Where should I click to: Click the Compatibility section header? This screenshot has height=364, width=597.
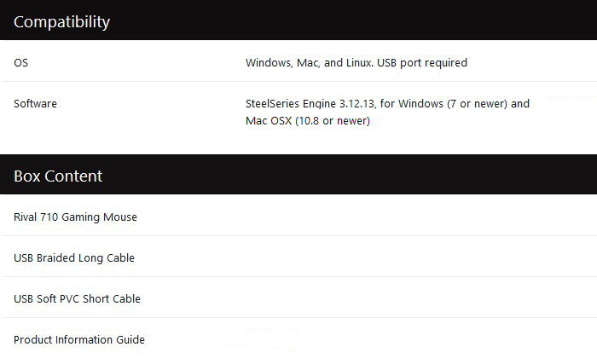click(298, 20)
